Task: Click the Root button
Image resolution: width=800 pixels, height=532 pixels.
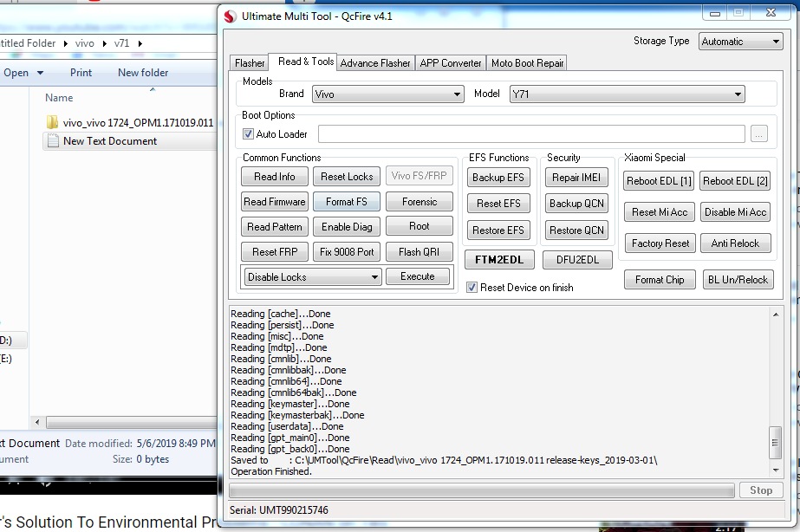Action: [420, 226]
